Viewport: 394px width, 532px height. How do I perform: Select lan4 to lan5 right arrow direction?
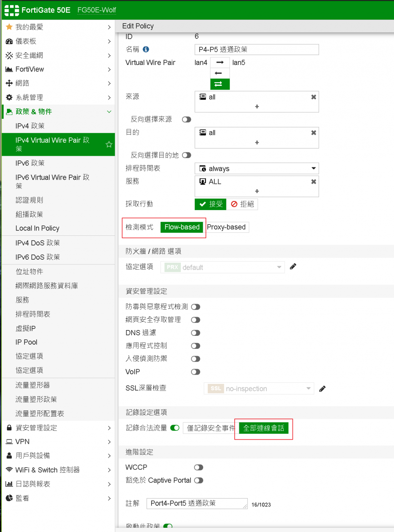click(x=220, y=62)
